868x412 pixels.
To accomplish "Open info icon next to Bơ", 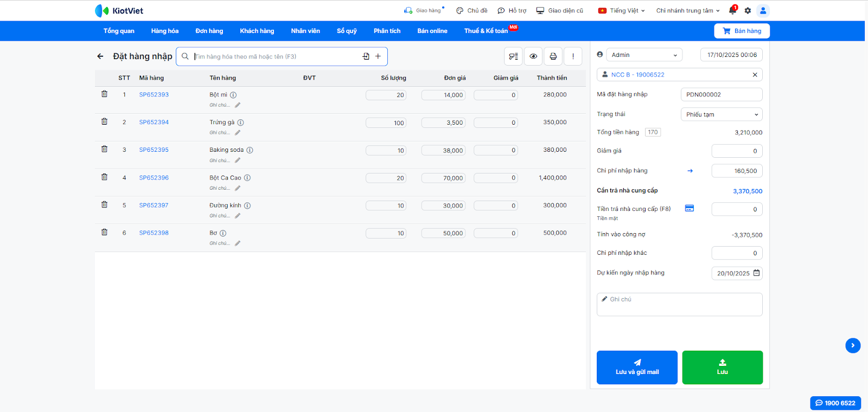I will [x=223, y=233].
